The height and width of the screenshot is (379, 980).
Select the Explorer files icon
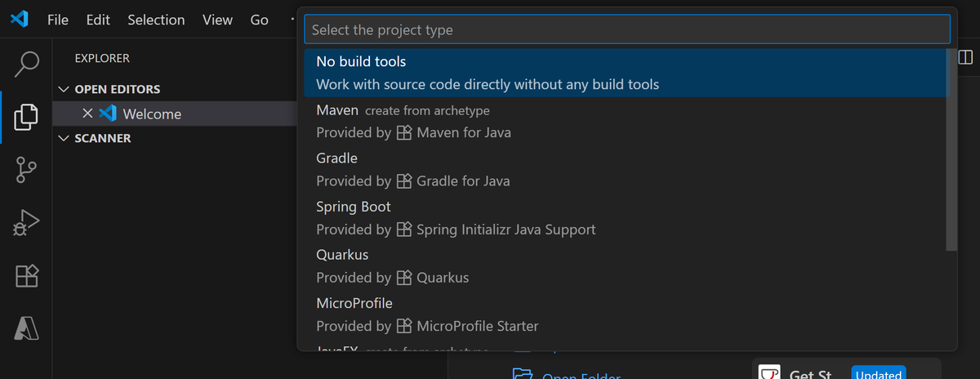coord(26,117)
